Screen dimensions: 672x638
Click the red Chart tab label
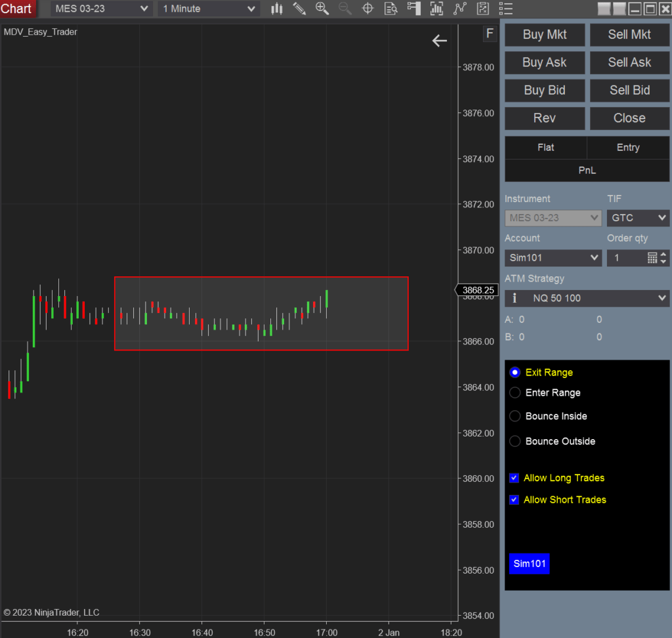pos(17,9)
